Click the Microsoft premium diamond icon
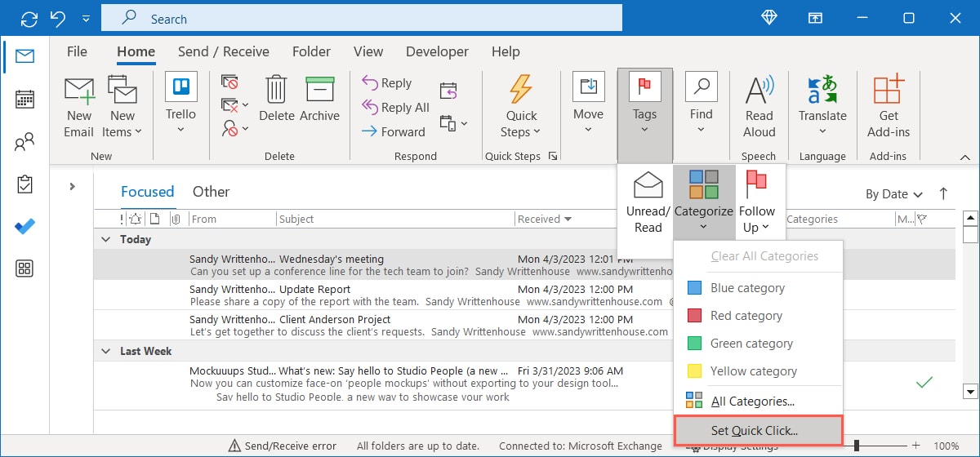The image size is (980, 457). (769, 18)
